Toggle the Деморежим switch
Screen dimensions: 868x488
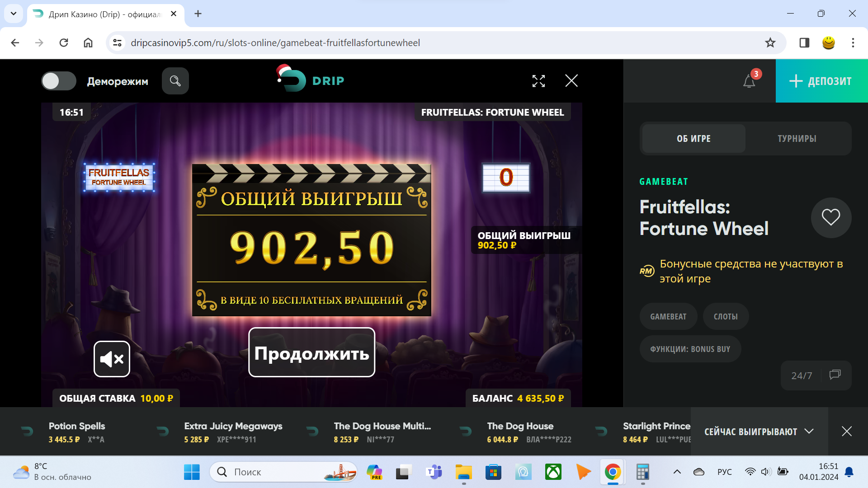click(x=59, y=81)
